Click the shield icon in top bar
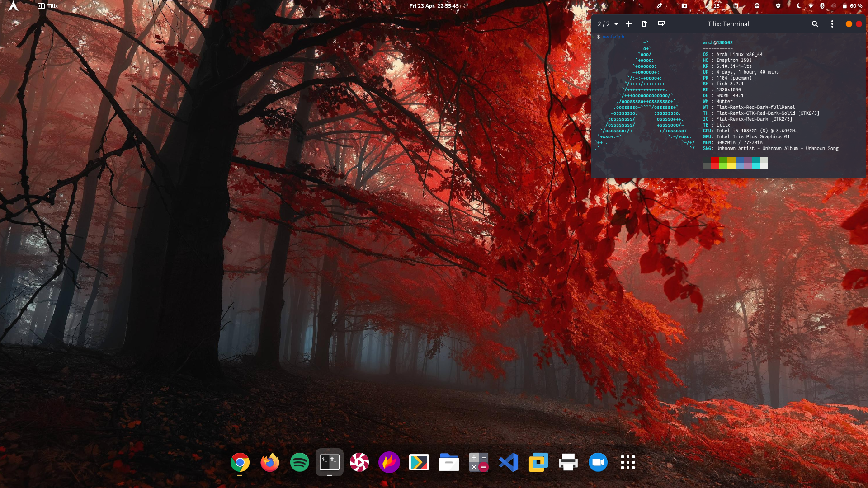This screenshot has height=488, width=868. [x=778, y=6]
